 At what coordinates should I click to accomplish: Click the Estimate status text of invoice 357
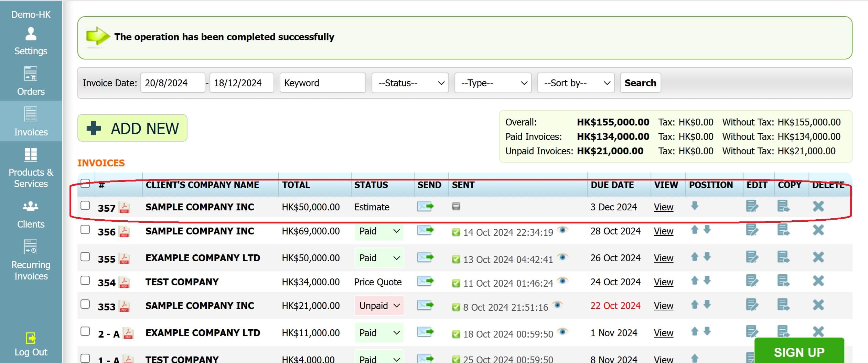(372, 207)
